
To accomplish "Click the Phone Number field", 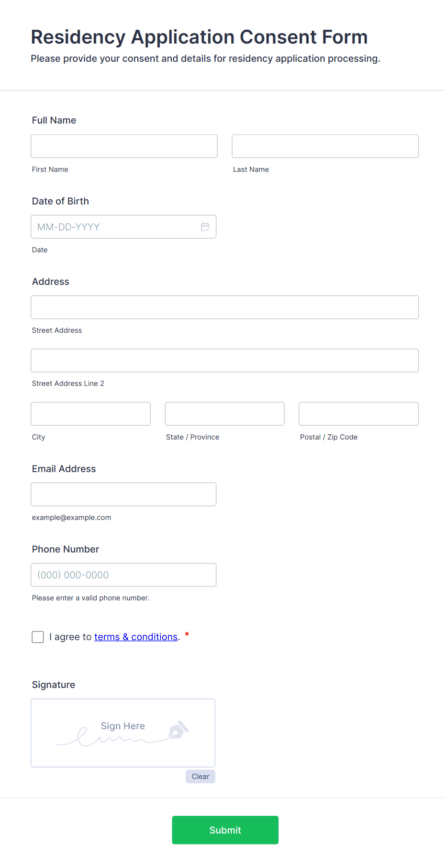I will pyautogui.click(x=123, y=575).
